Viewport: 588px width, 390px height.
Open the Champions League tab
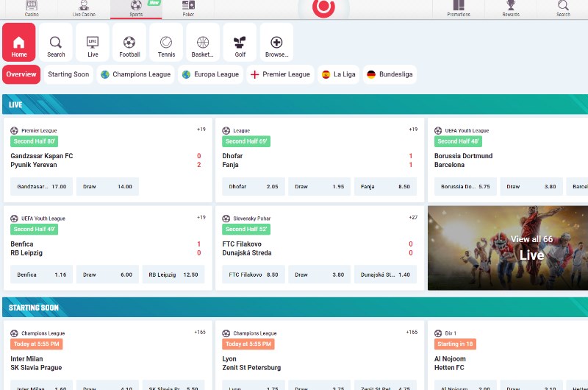pyautogui.click(x=136, y=74)
